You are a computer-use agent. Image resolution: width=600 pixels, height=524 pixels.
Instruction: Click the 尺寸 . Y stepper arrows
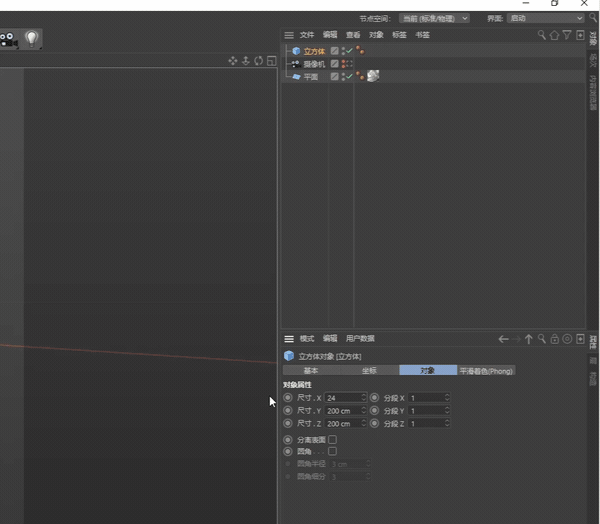pyautogui.click(x=364, y=410)
